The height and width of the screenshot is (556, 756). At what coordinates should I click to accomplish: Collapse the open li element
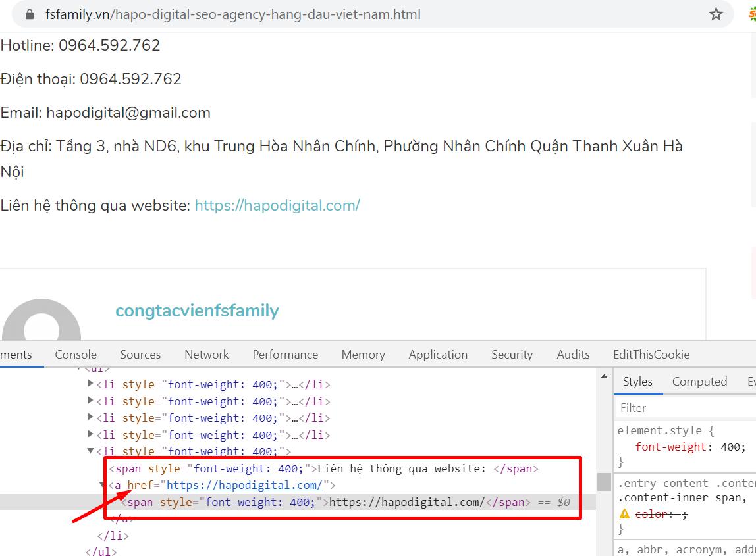coord(90,451)
